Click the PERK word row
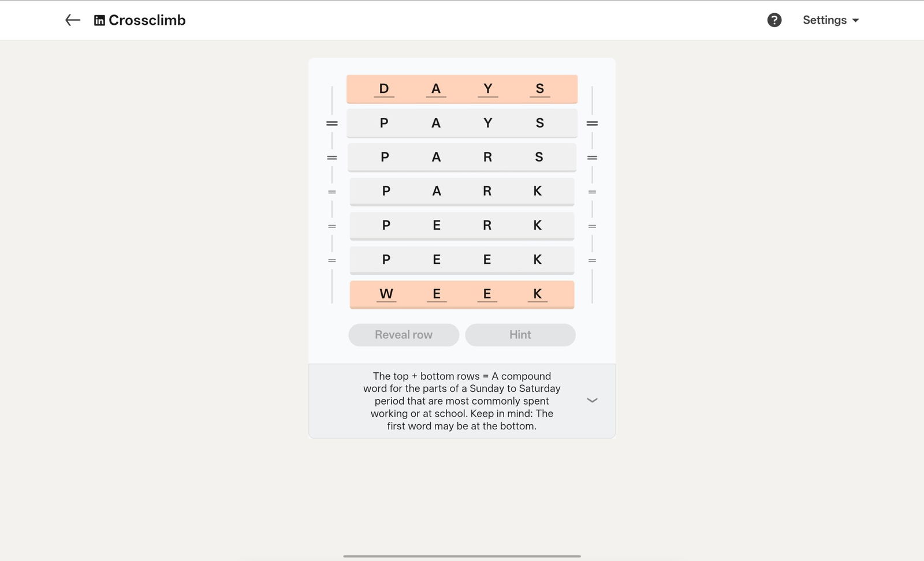The height and width of the screenshot is (561, 924). (462, 226)
